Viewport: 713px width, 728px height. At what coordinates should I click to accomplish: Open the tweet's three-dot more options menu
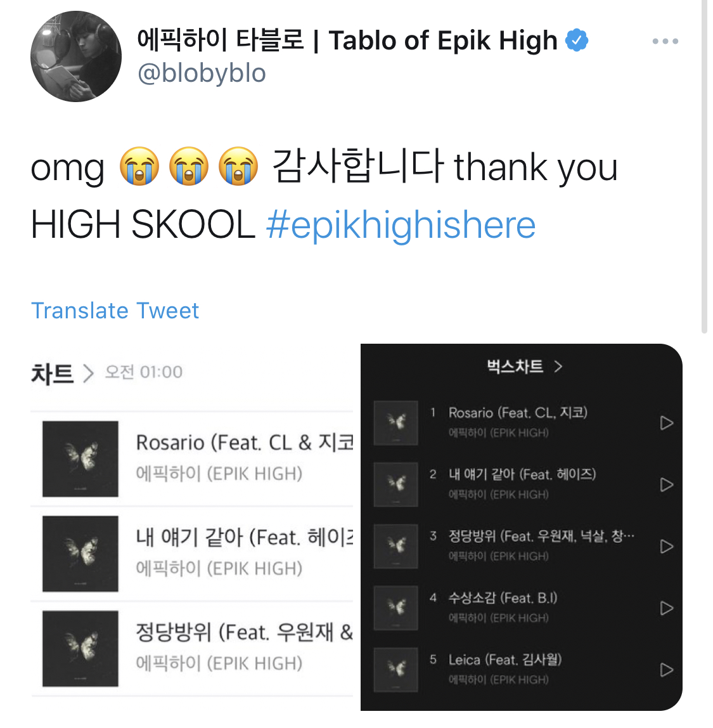pos(665,41)
